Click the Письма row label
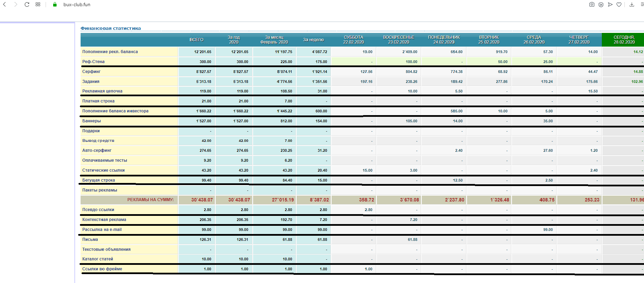644x283 pixels. pos(90,239)
